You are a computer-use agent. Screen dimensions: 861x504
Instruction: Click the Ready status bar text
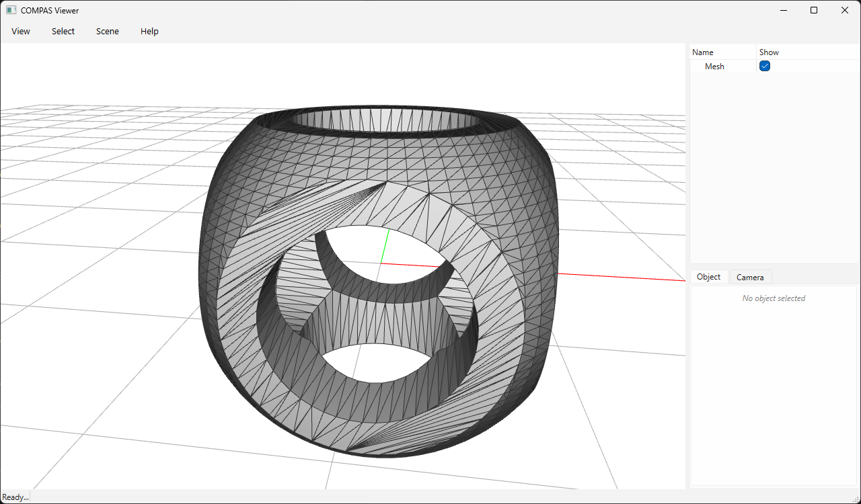tap(15, 497)
